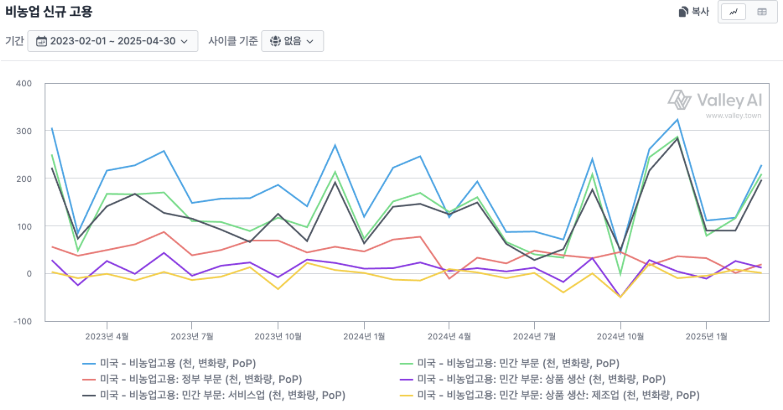This screenshot has width=783, height=410.
Task: Click the globe icon beside 없음
Action: point(274,41)
